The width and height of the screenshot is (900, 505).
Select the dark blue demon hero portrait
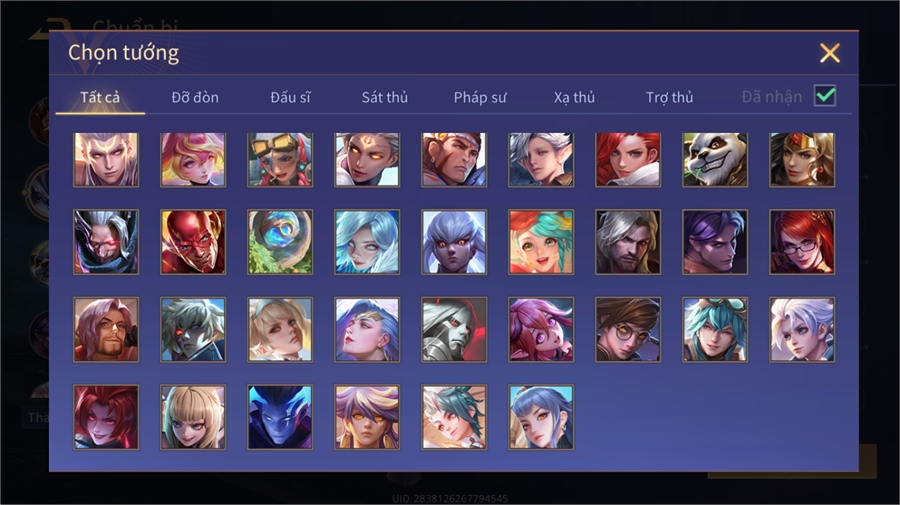pyautogui.click(x=280, y=417)
